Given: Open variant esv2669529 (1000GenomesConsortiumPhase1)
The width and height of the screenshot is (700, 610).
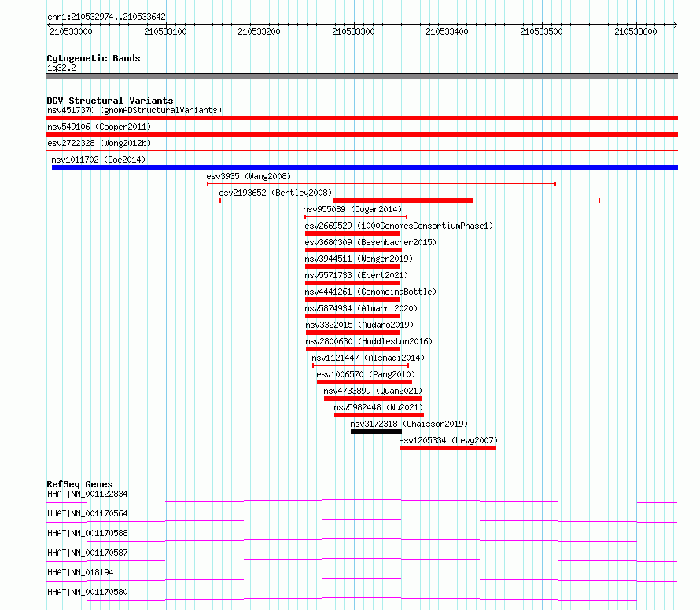Looking at the screenshot, I should (399, 226).
